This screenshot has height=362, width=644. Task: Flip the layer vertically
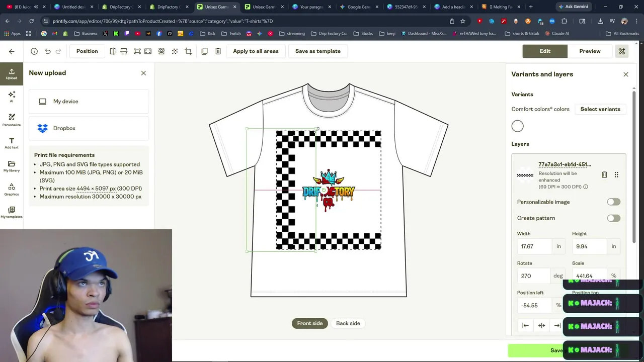pyautogui.click(x=124, y=51)
